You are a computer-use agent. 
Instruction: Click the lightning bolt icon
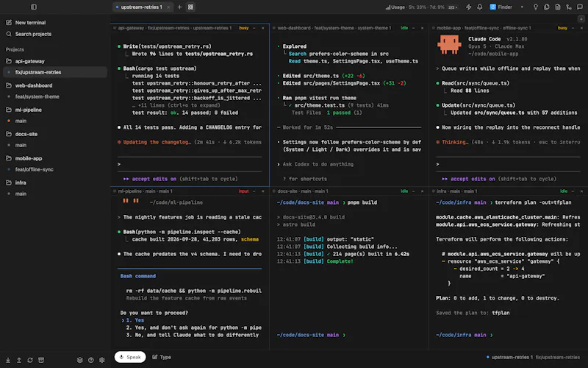468,7
